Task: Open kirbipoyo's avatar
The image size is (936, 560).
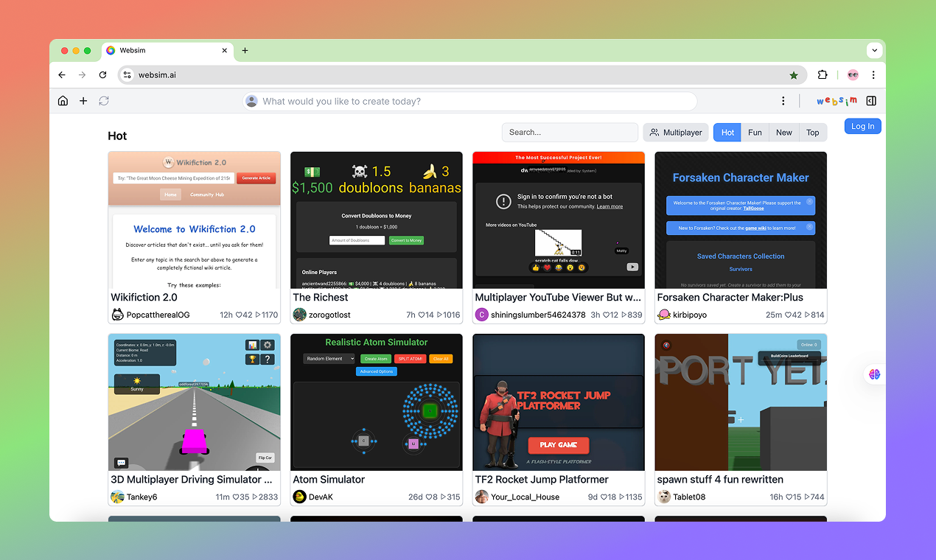Action: click(663, 315)
